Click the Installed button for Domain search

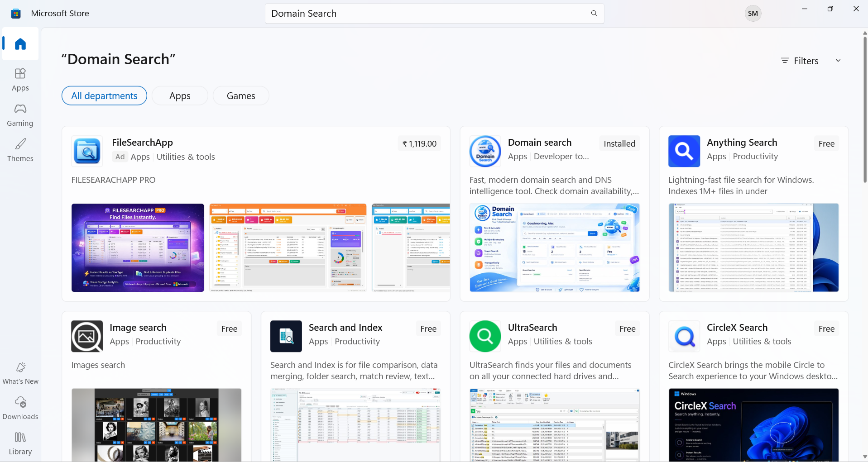click(x=619, y=144)
